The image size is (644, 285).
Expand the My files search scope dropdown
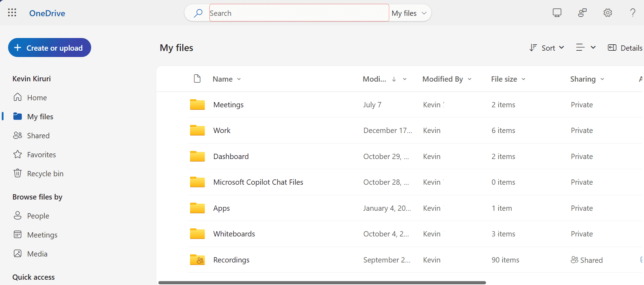tap(409, 13)
